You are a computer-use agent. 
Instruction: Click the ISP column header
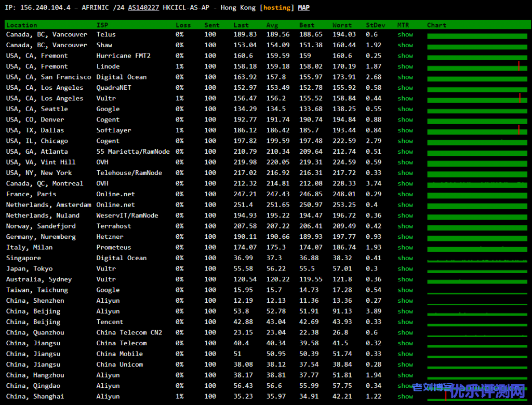pos(102,25)
